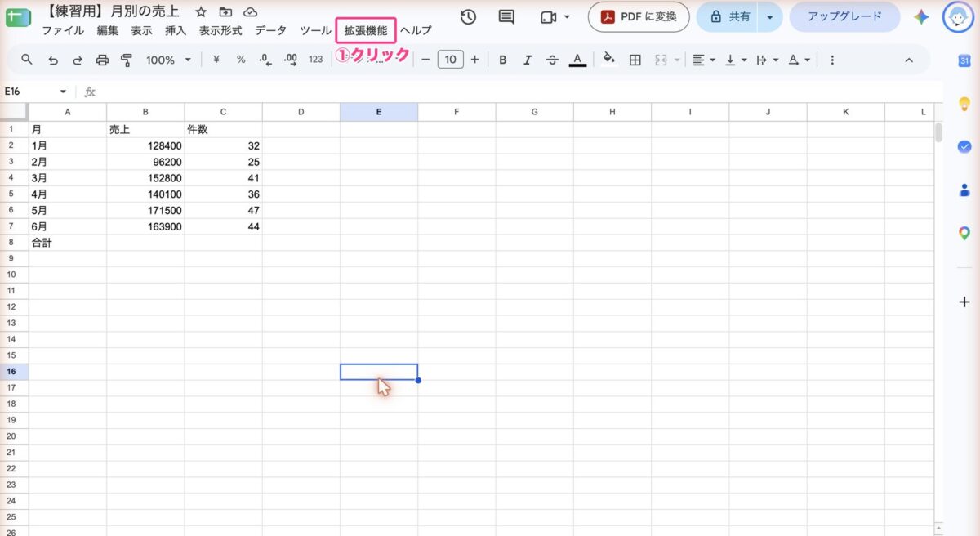Get add-ons with the side panel plus
The image size is (980, 536).
point(964,301)
